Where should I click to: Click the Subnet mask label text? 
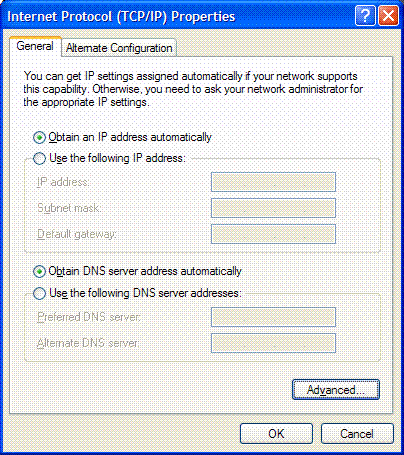click(69, 208)
